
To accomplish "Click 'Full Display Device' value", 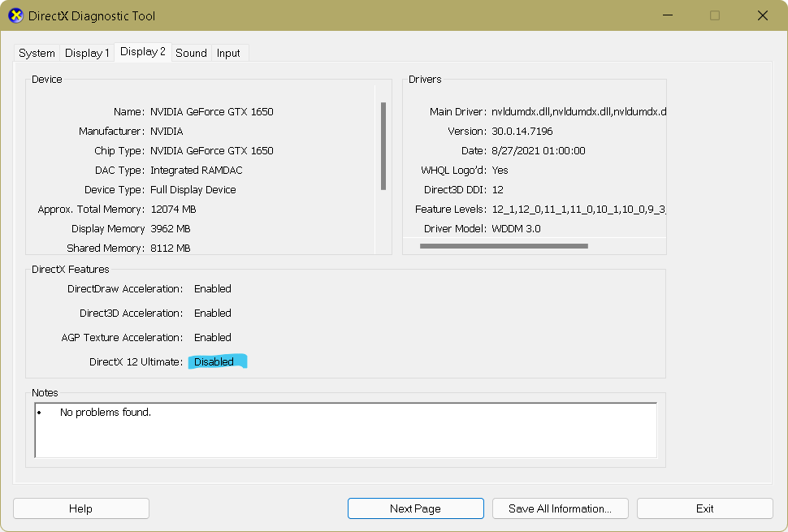I will click(x=193, y=190).
